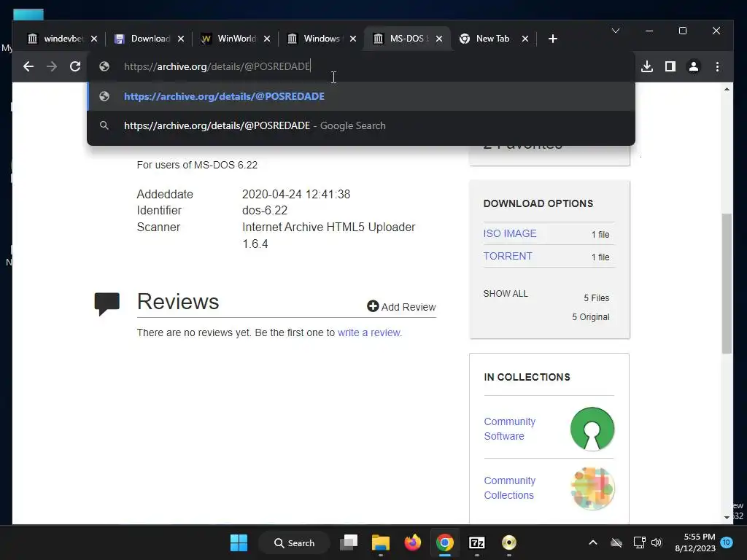The image size is (747, 560).
Task: Switch to the WinWorld tab
Action: (x=228, y=39)
